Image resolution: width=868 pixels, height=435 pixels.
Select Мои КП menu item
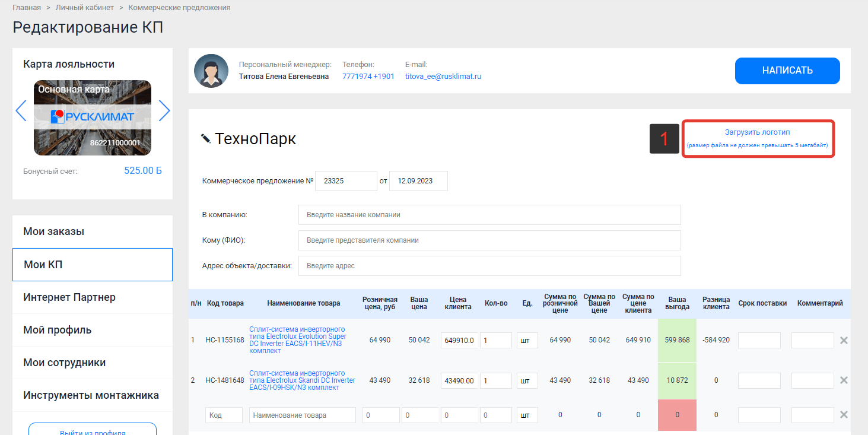click(x=93, y=265)
